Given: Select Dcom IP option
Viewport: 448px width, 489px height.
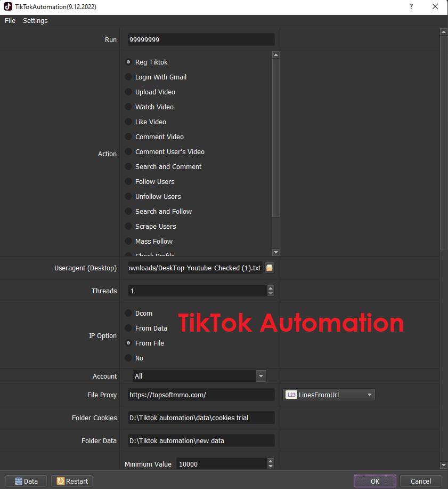Looking at the screenshot, I should coord(139,314).
